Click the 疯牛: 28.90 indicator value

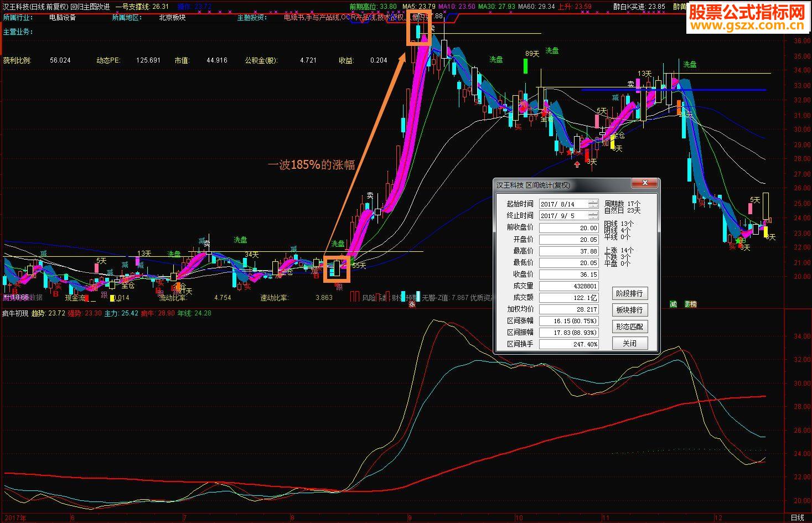click(x=158, y=313)
